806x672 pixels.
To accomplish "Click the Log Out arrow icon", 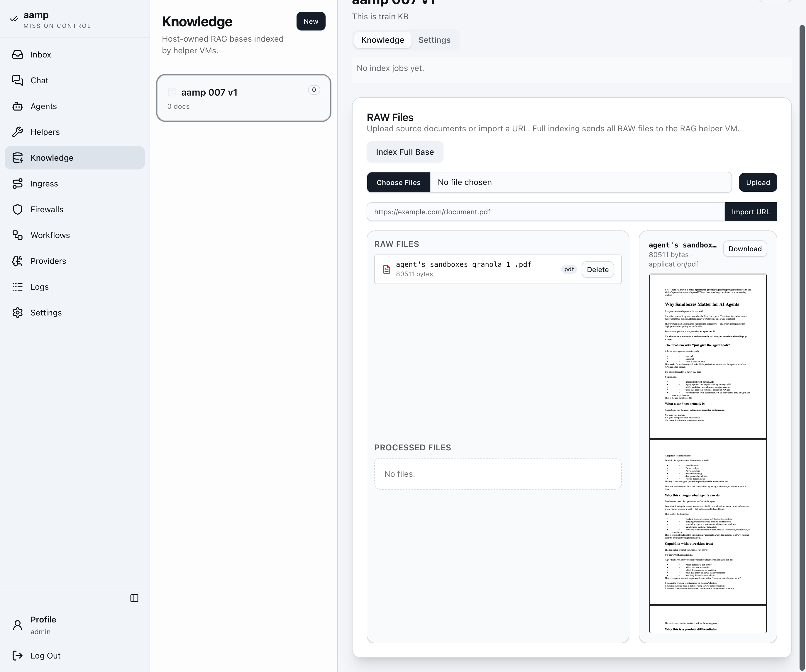I will (18, 656).
